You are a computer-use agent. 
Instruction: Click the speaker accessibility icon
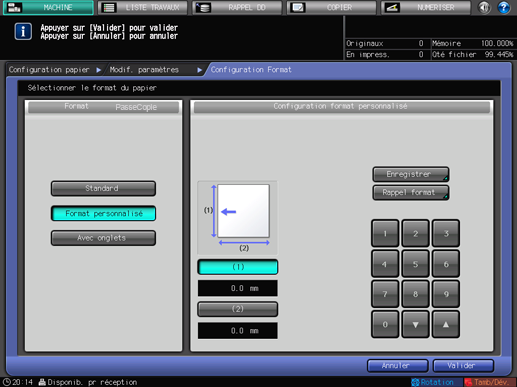[x=484, y=7]
